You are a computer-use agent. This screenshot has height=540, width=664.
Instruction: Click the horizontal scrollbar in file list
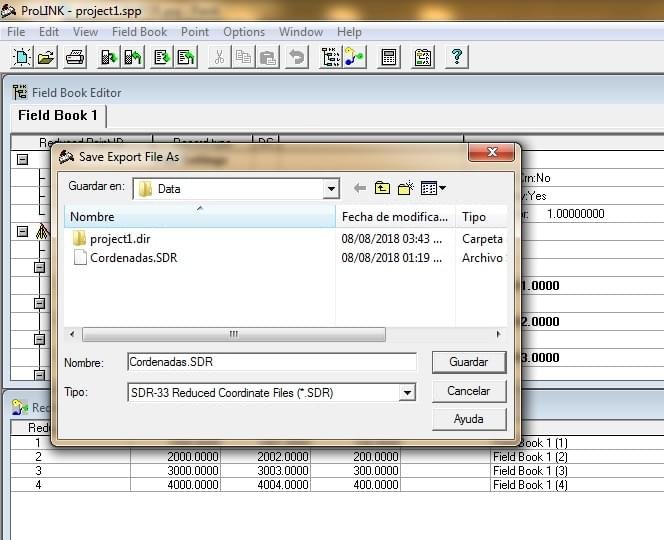point(234,334)
